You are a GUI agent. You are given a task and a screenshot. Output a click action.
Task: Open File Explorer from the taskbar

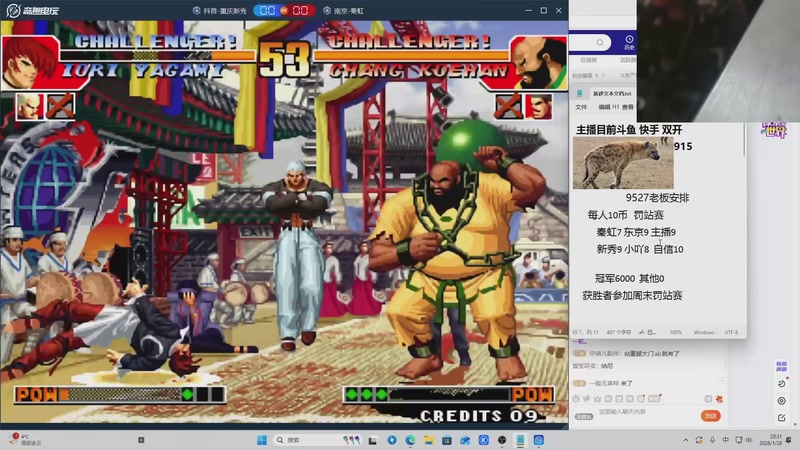click(x=429, y=440)
